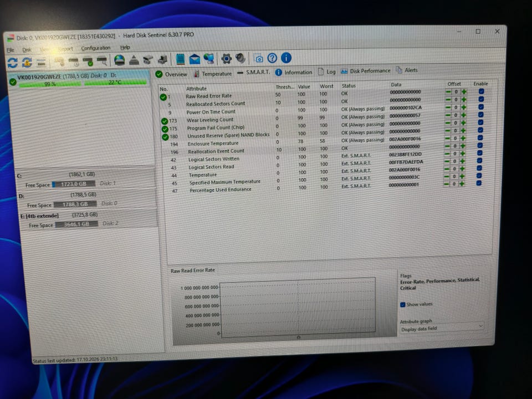Open the Disk Performance tab
This screenshot has height=399, width=532.
click(366, 71)
